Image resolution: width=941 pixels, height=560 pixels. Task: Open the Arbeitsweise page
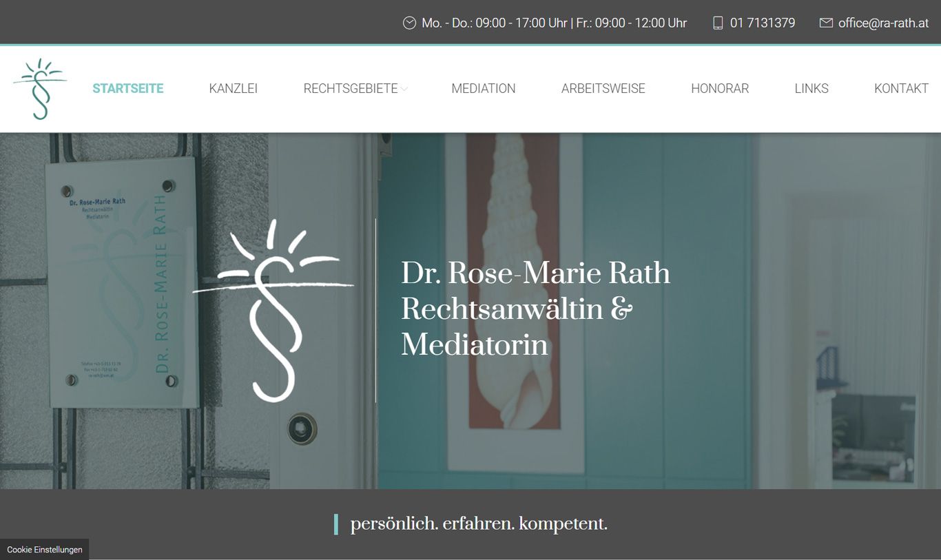click(603, 88)
